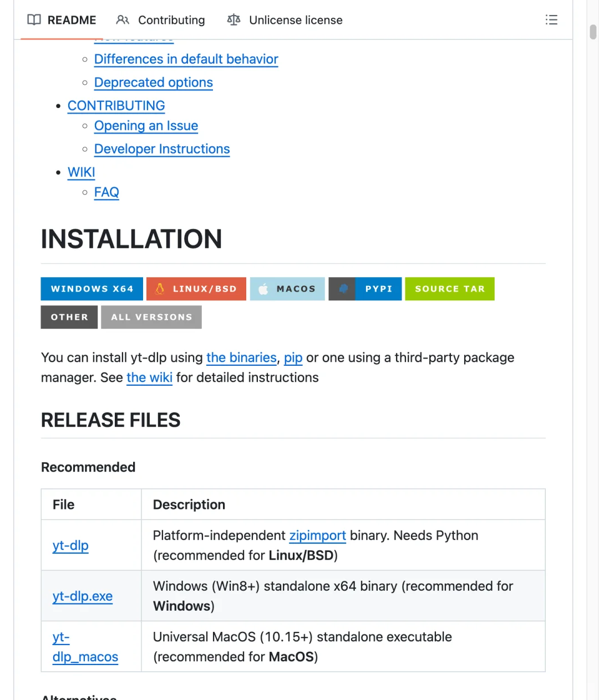The image size is (599, 700).
Task: Click the Source Tar badge
Action: (450, 289)
